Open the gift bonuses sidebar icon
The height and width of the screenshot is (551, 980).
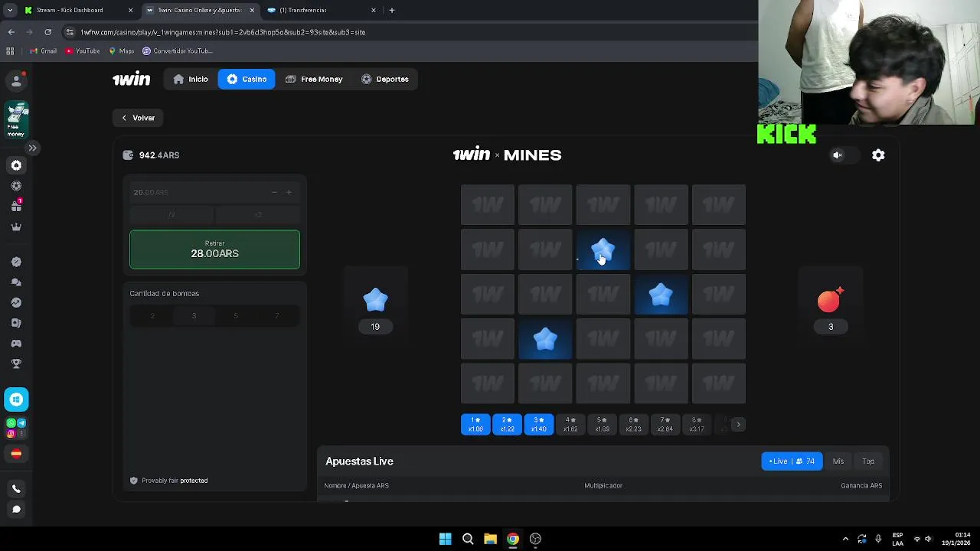[x=16, y=206]
